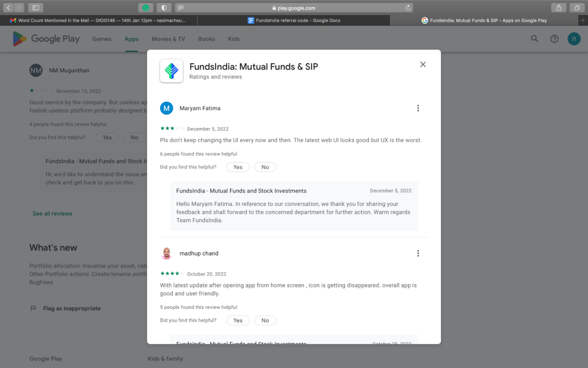
Task: Open the See all reviews link
Action: point(53,214)
